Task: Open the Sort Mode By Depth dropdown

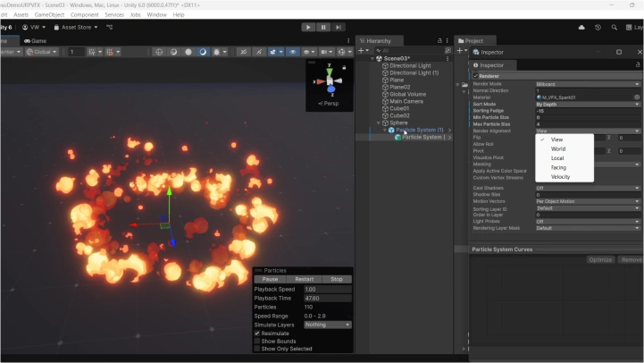Action: click(588, 104)
